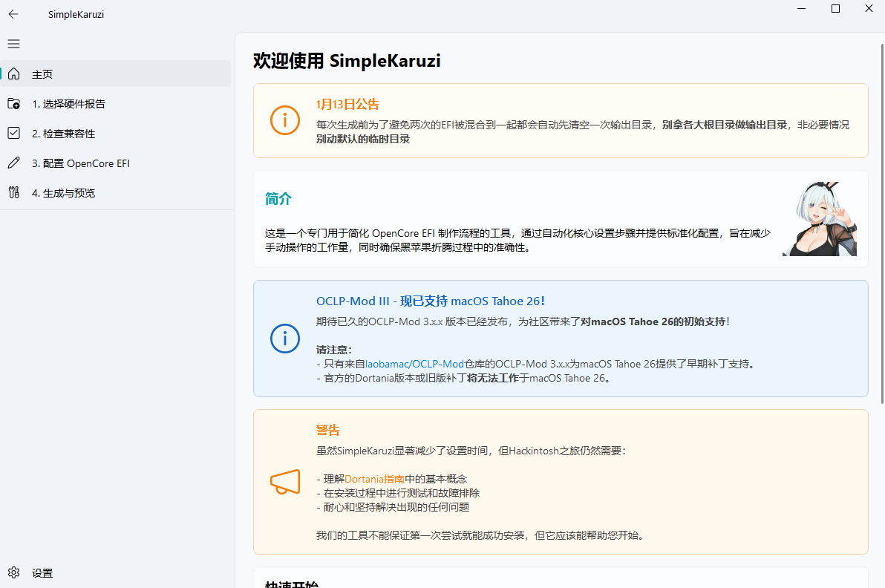The image size is (885, 588).
Task: Follow the Dortania指南 link
Action: coord(374,479)
